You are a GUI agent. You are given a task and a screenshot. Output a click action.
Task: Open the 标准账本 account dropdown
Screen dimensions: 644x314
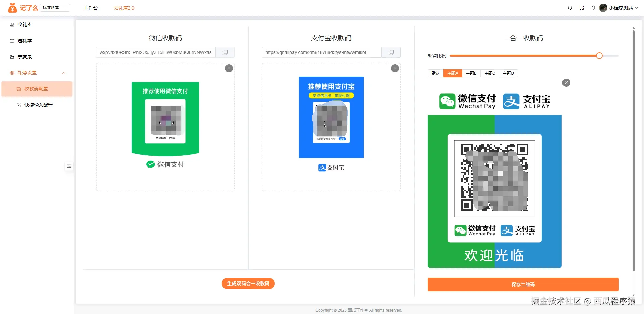[55, 8]
